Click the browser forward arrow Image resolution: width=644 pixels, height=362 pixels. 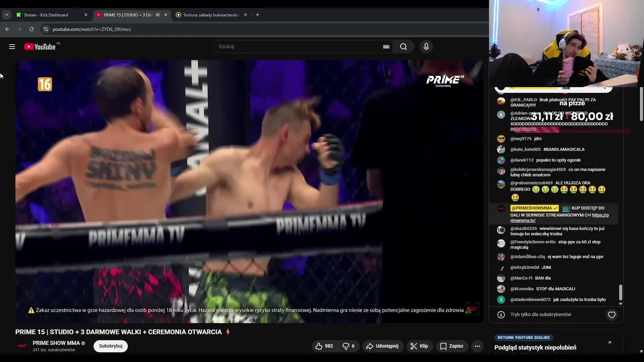[20, 29]
